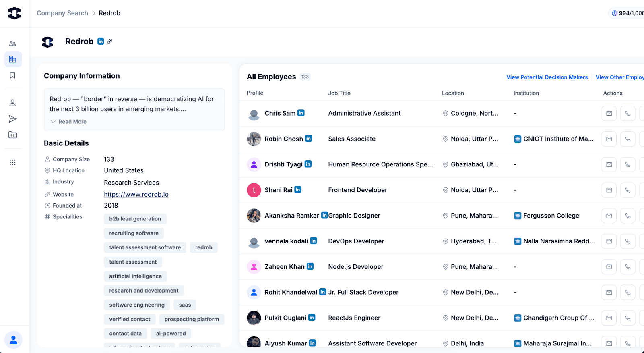Screen dimensions: 644x353
Task: Click Robin Ghosh's profile photo
Action: click(x=254, y=139)
